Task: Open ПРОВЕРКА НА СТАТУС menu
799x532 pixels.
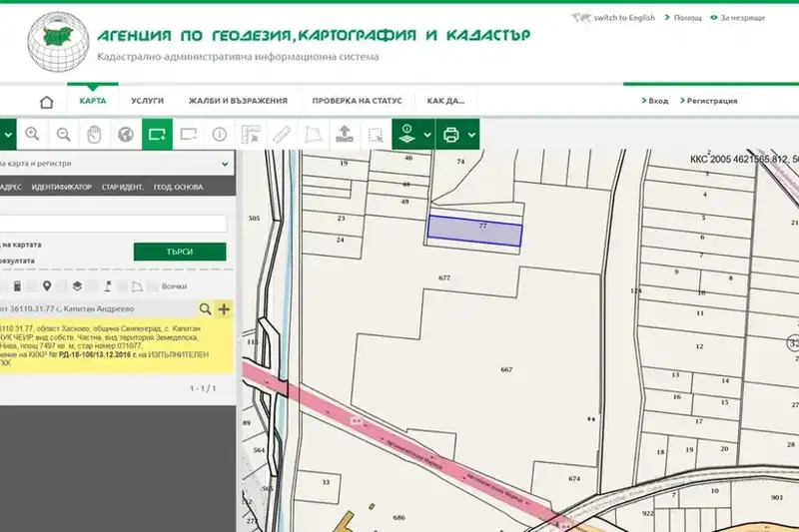Action: point(358,101)
